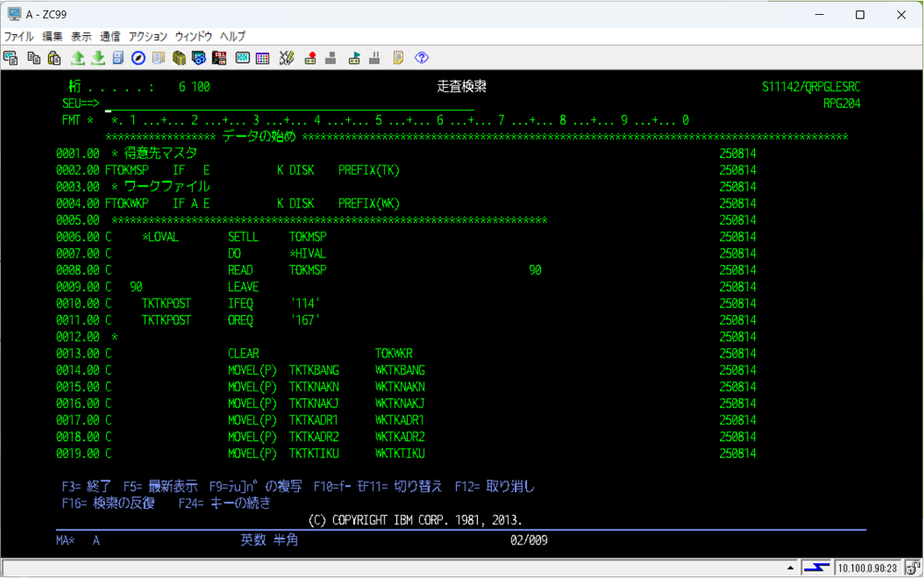Click F24= キーの続き function key label
The width and height of the screenshot is (924, 578).
coord(225,504)
